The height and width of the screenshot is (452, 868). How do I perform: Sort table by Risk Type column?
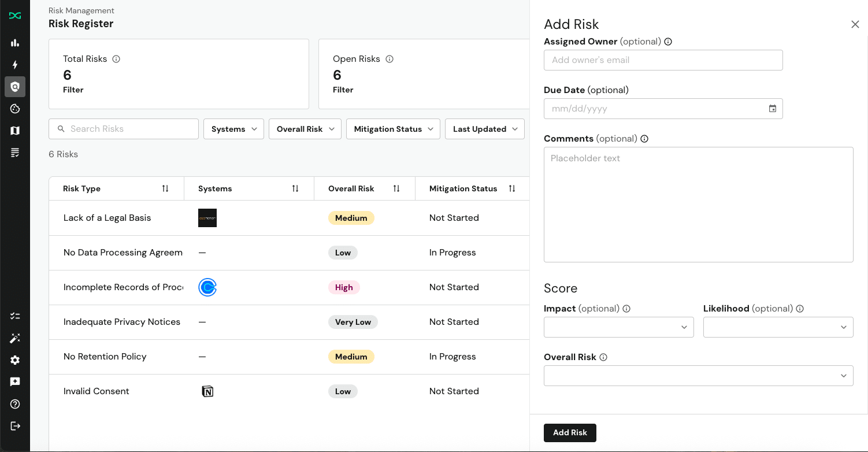(x=165, y=188)
